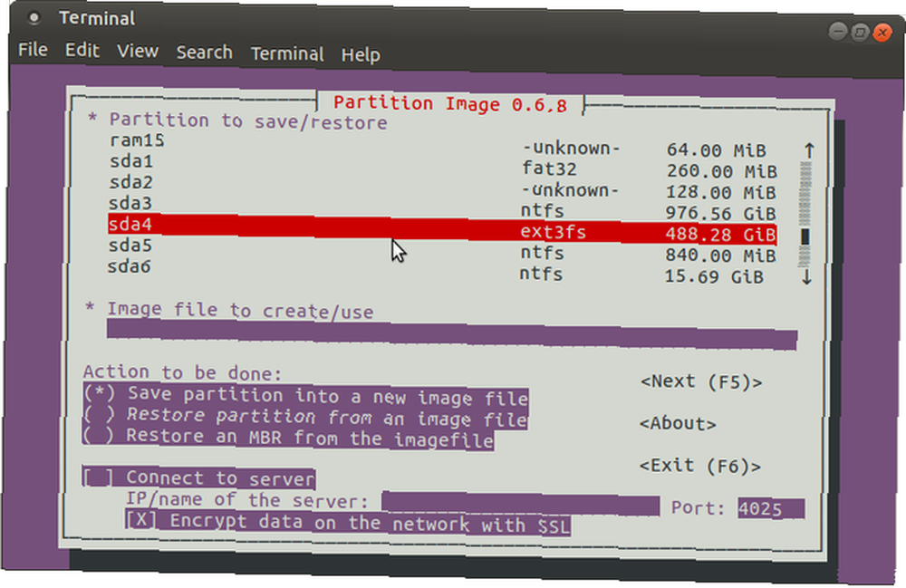Select the sda5 partition

click(x=441, y=249)
